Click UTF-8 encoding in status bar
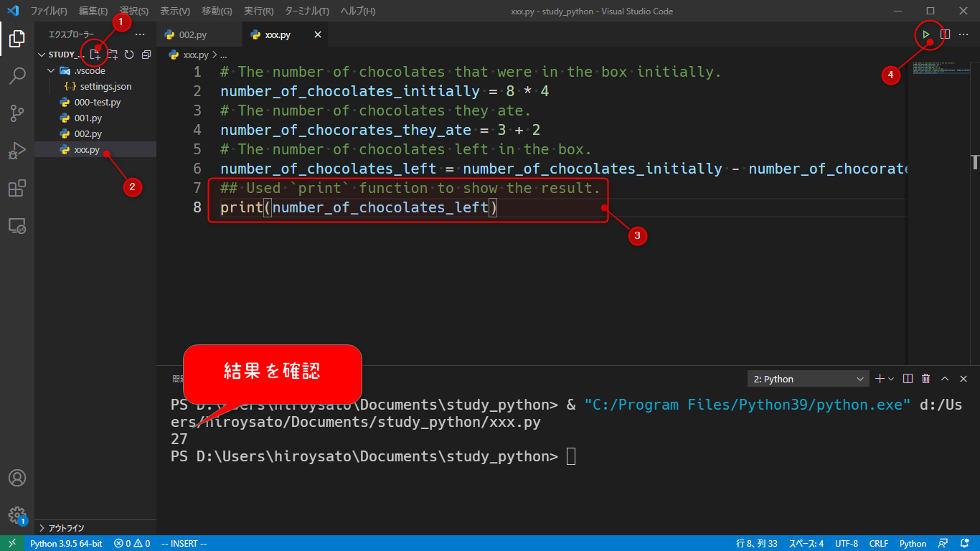Viewport: 980px width, 551px height. click(x=846, y=543)
